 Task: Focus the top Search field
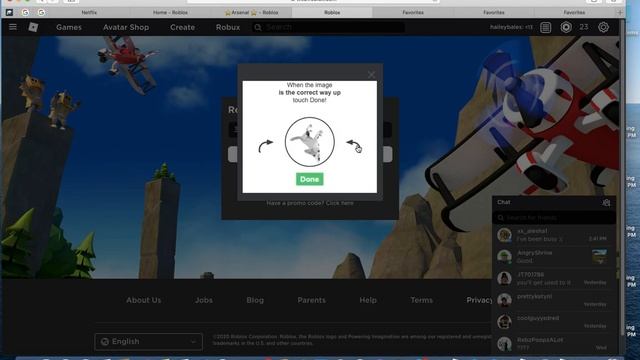tap(329, 27)
